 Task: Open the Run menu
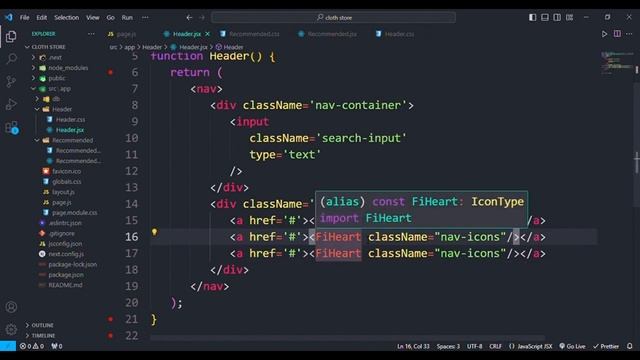click(127, 18)
